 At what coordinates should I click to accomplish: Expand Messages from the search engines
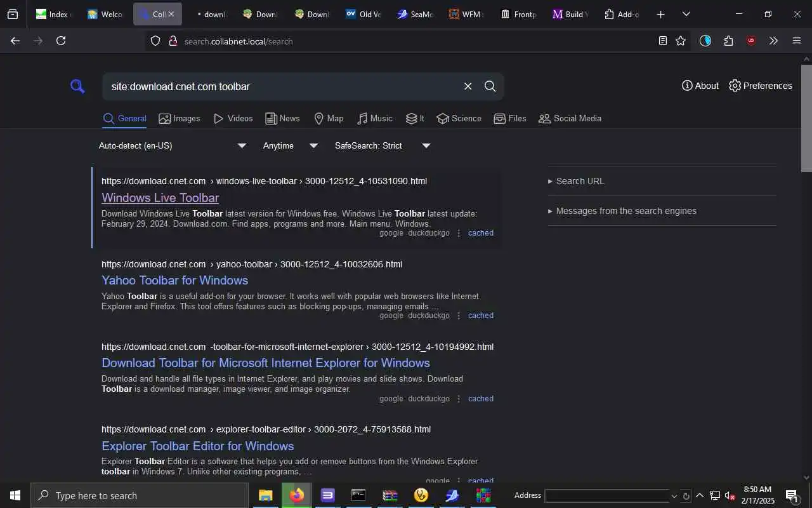[x=622, y=211]
